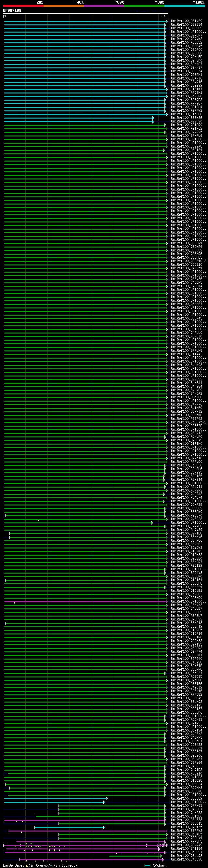This screenshot has width=208, height=868.
Task: Click hit label UniRef100_B6AAW2
Action: pyautogui.click(x=187, y=831)
